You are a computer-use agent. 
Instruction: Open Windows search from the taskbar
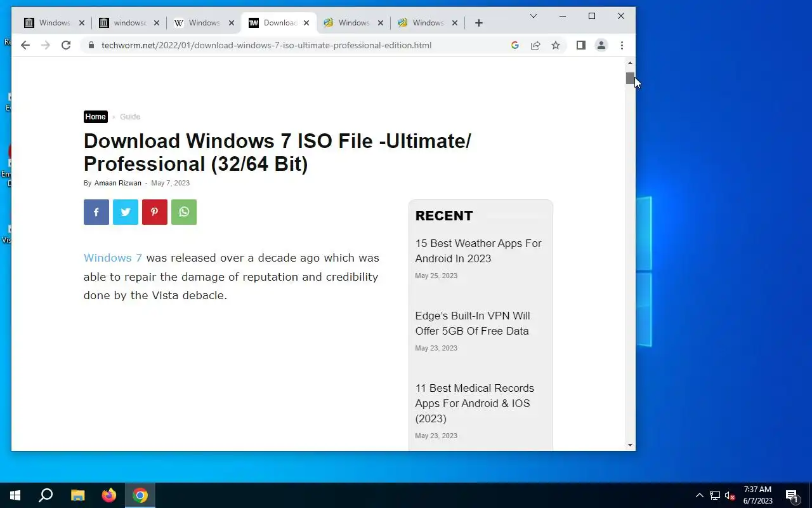(46, 495)
